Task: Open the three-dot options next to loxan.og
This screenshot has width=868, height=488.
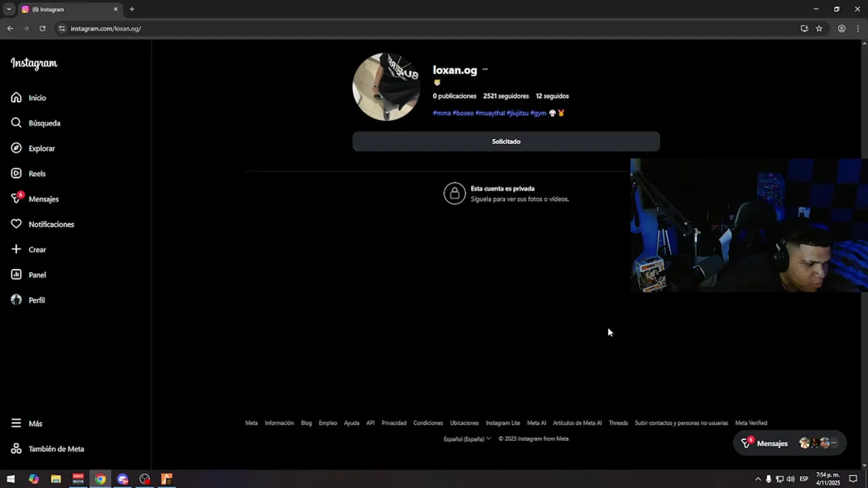Action: [485, 69]
